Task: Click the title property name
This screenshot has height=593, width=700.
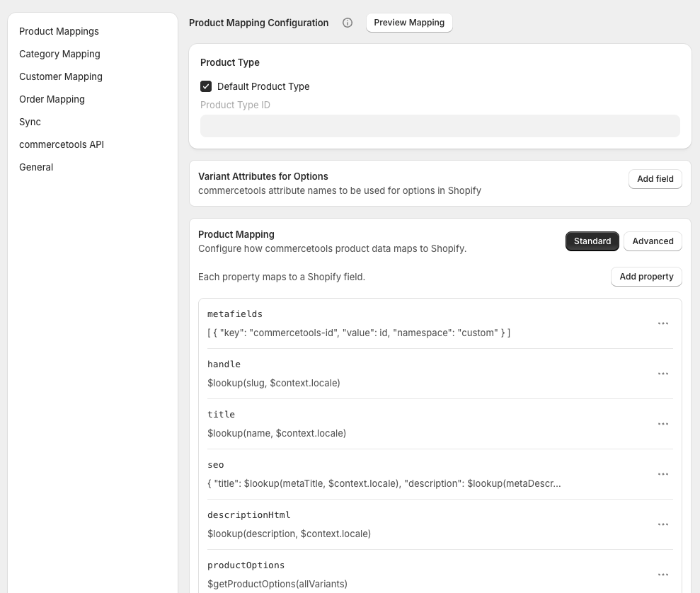Action: pyautogui.click(x=221, y=415)
